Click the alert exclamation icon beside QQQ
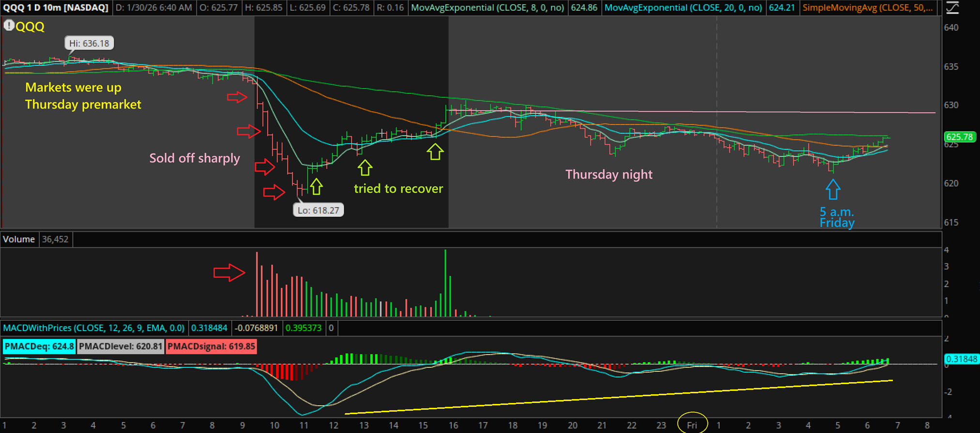The image size is (980, 433). 9,25
